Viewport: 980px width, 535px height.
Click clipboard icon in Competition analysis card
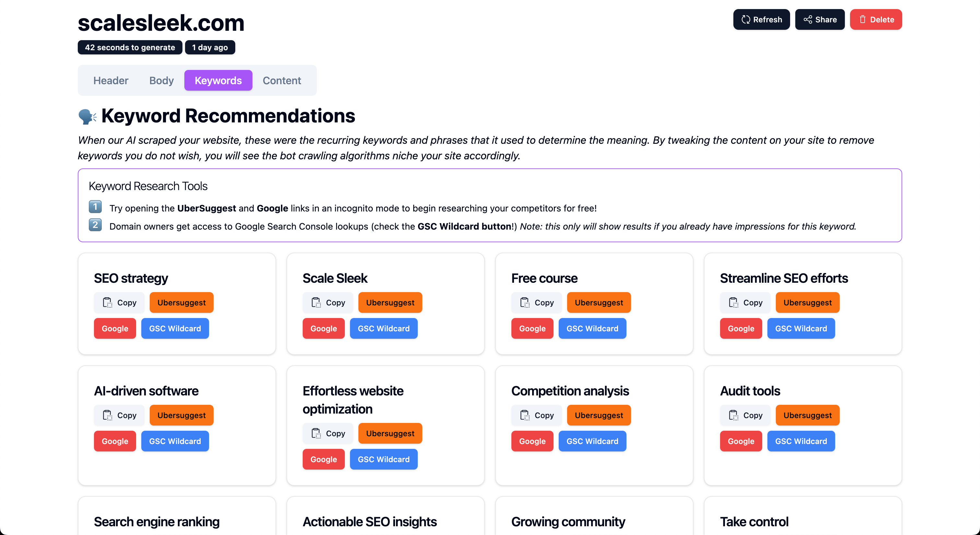tap(525, 415)
